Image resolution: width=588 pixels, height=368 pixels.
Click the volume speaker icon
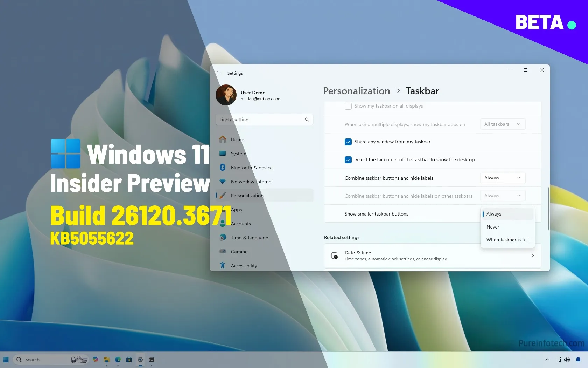(x=567, y=360)
